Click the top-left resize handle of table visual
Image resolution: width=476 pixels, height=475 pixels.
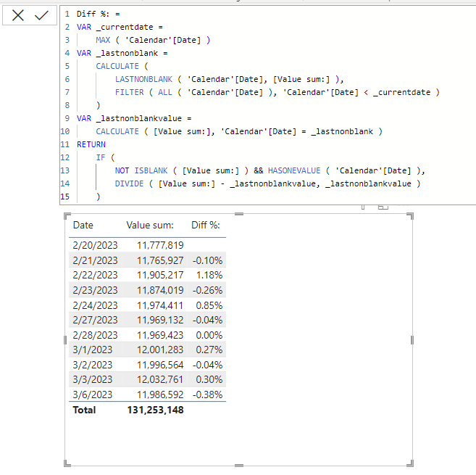[67, 216]
